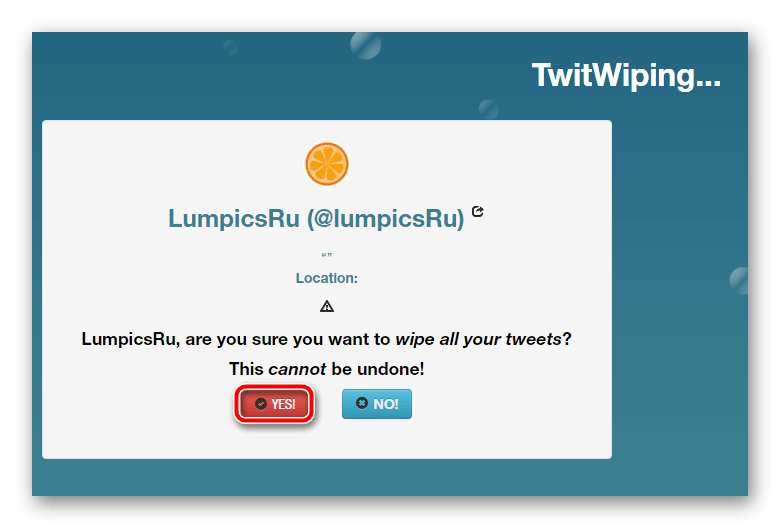The height and width of the screenshot is (528, 780).
Task: Click the '(@lumpicsRu)' handle text
Action: (x=386, y=218)
